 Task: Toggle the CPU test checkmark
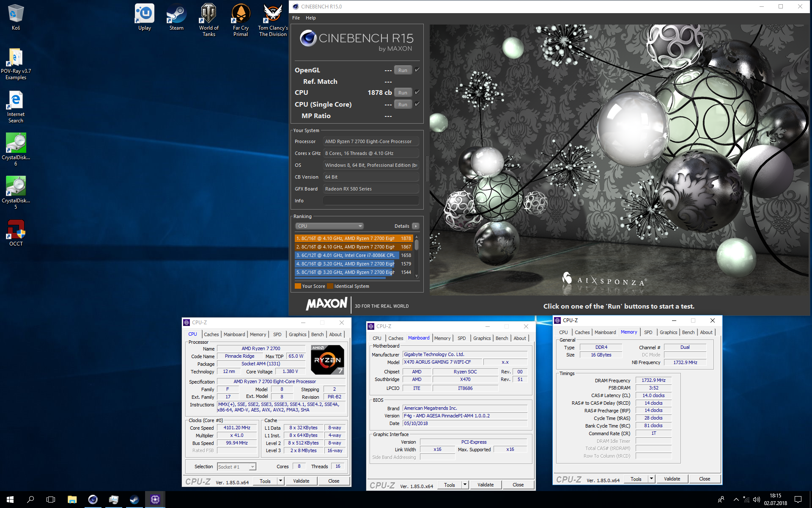click(417, 92)
